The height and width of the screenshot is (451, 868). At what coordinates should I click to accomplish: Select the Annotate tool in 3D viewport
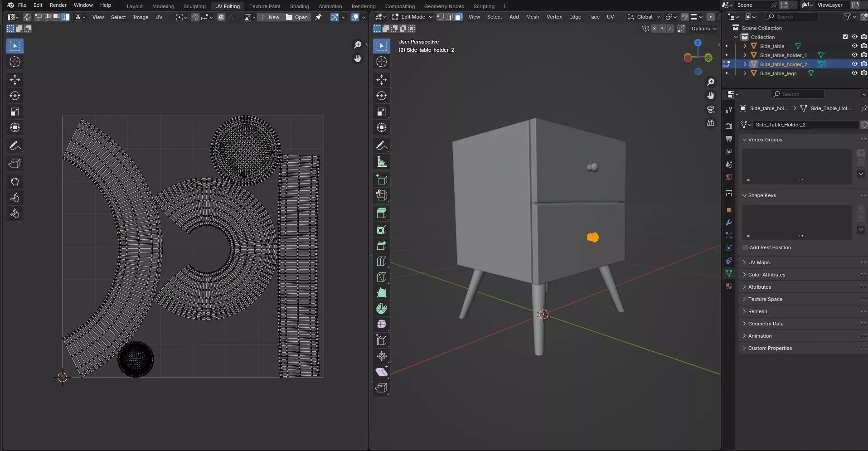tap(382, 145)
